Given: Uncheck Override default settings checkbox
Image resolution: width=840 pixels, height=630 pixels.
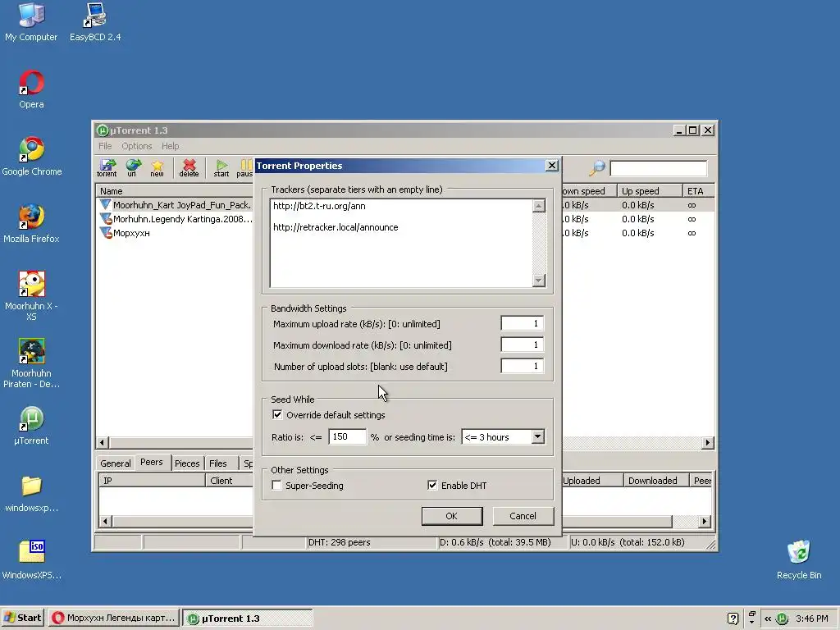Looking at the screenshot, I should (x=277, y=414).
